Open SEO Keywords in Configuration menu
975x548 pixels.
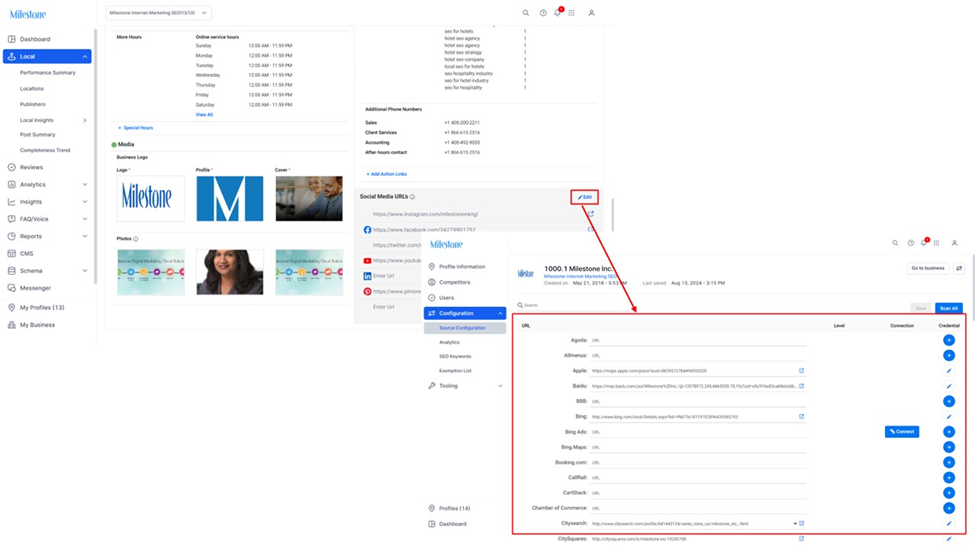point(455,356)
